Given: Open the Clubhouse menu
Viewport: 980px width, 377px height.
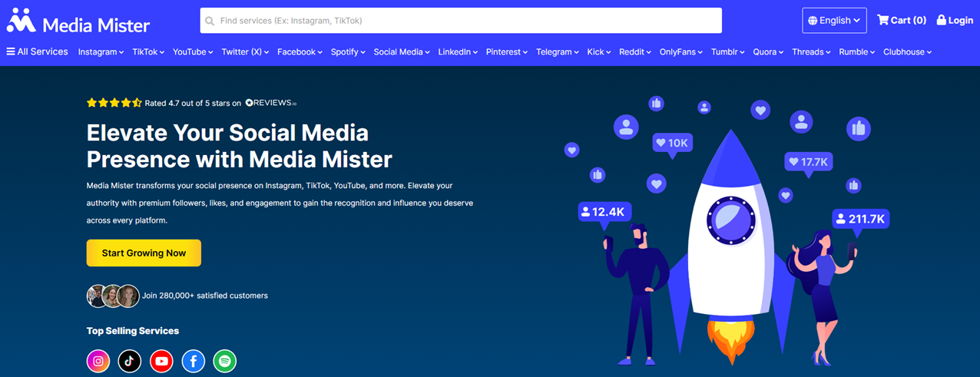Looking at the screenshot, I should 908,52.
